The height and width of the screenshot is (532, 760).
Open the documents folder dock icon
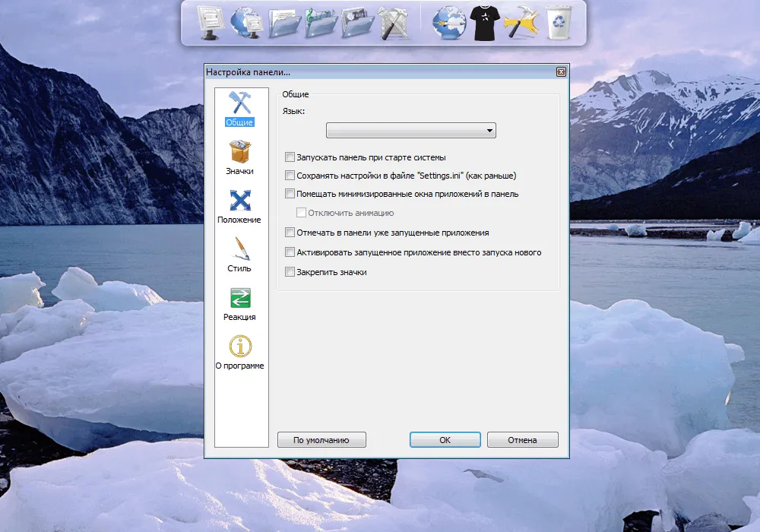pyautogui.click(x=285, y=23)
